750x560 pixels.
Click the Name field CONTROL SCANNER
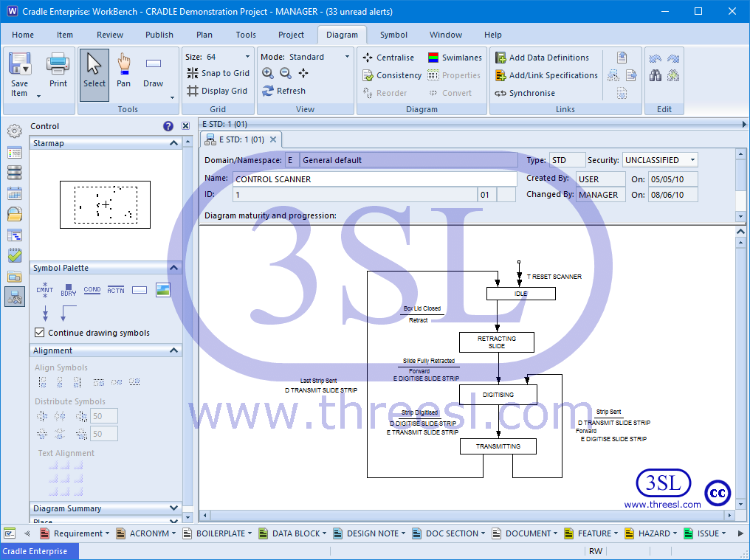click(x=374, y=179)
